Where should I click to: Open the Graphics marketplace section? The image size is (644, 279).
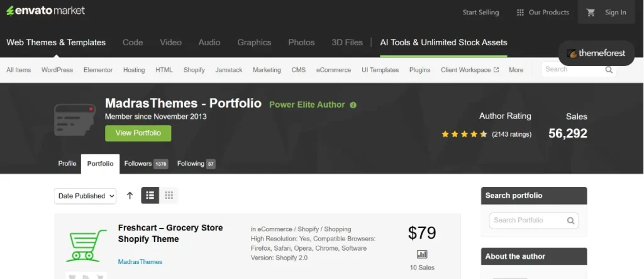coord(254,42)
